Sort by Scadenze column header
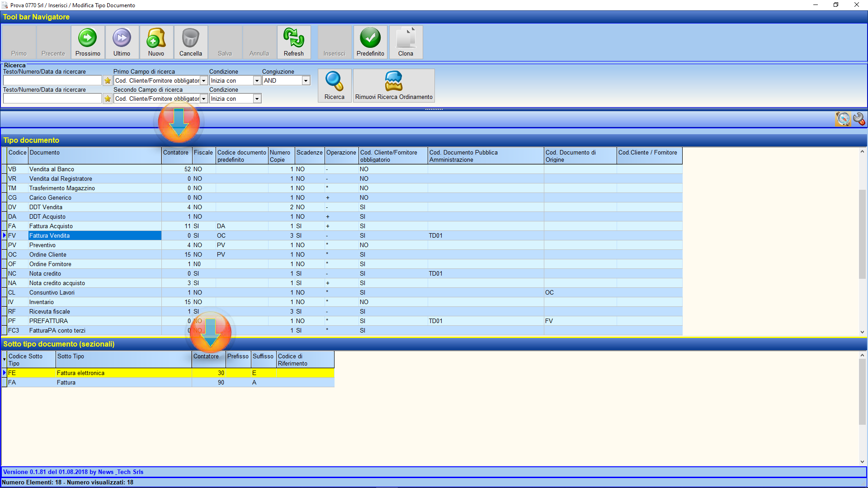Viewport: 868px width, 488px height. click(310, 156)
